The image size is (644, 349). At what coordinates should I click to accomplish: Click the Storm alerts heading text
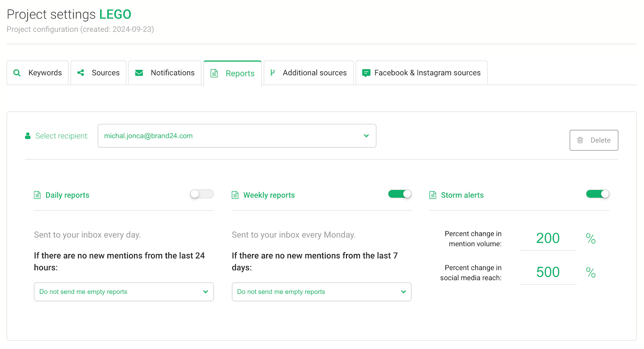click(462, 195)
